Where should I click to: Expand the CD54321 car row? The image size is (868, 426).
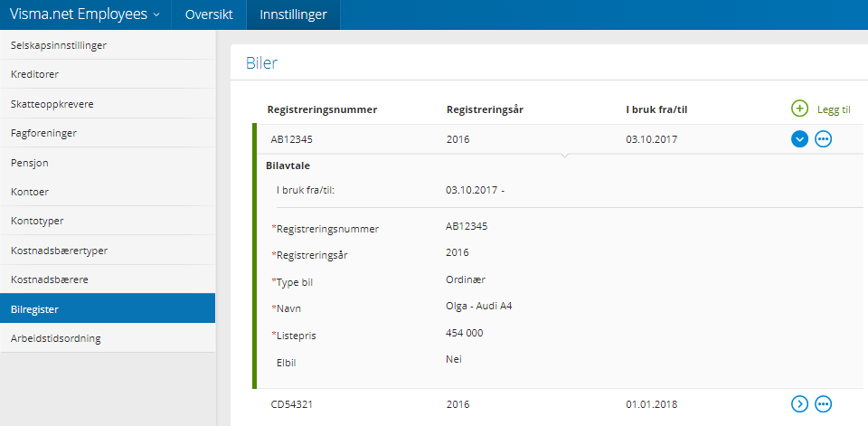pyautogui.click(x=799, y=404)
